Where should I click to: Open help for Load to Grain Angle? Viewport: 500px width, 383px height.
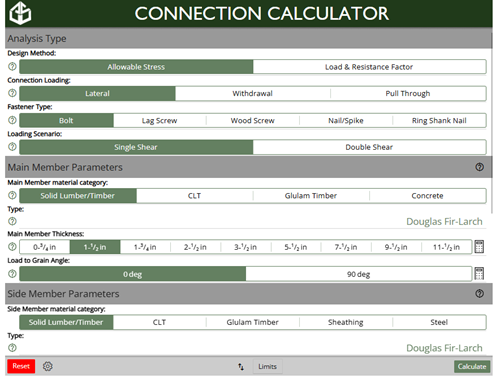(12, 274)
